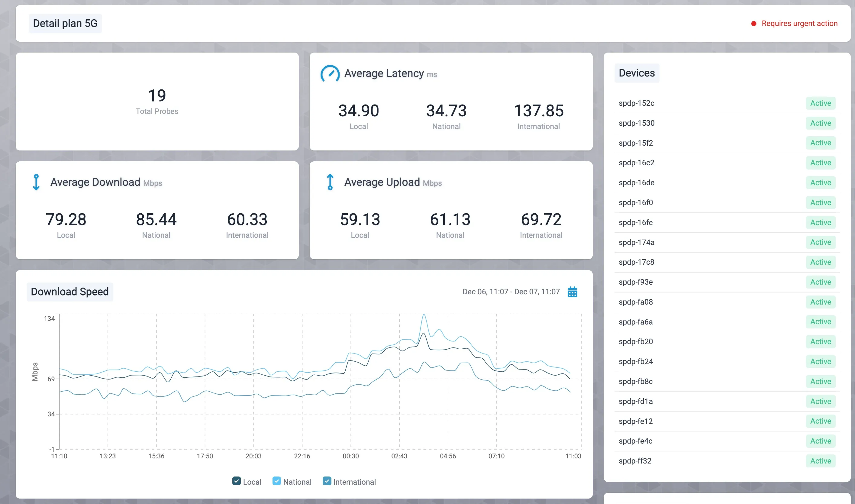Toggle the National series checkbox
The image size is (855, 504).
point(277,481)
